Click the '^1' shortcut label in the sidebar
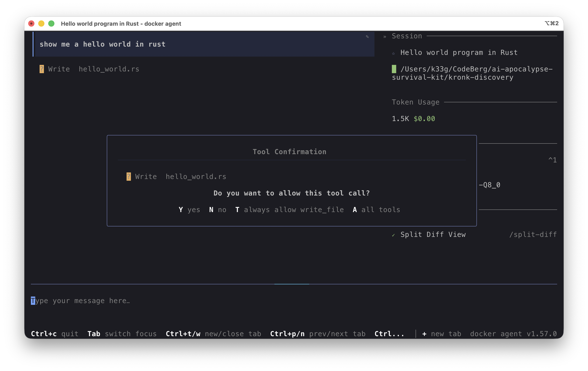Viewport: 588px width, 371px height. pos(552,160)
